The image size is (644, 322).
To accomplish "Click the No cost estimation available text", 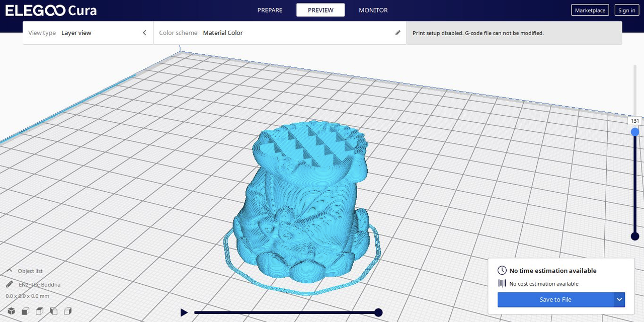I will pos(544,284).
